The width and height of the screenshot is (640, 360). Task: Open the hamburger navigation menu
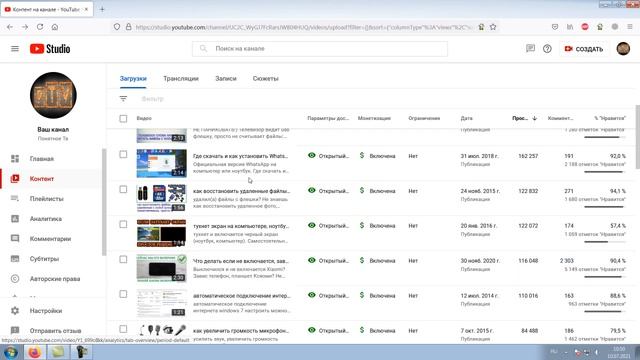click(15, 49)
